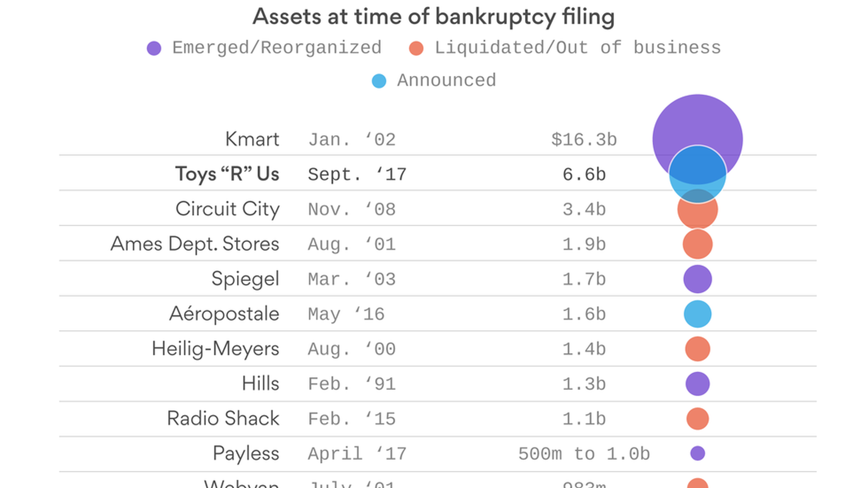868x488 pixels.
Task: Click the purple Spiegel bubble
Action: click(x=697, y=279)
